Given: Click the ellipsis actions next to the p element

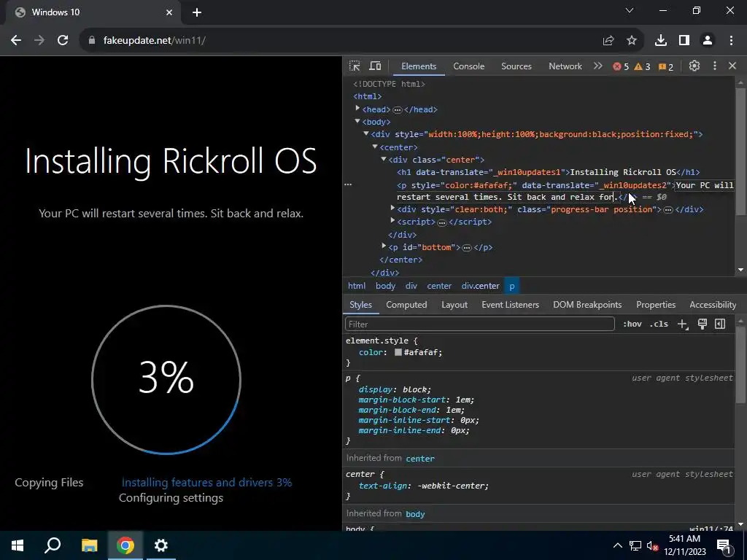Looking at the screenshot, I should 348,184.
